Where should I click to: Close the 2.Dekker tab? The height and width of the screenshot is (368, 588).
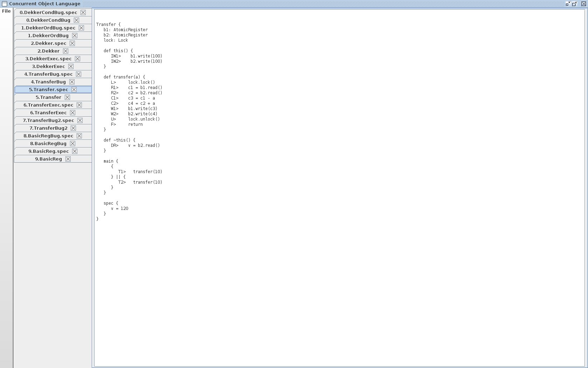click(x=65, y=51)
